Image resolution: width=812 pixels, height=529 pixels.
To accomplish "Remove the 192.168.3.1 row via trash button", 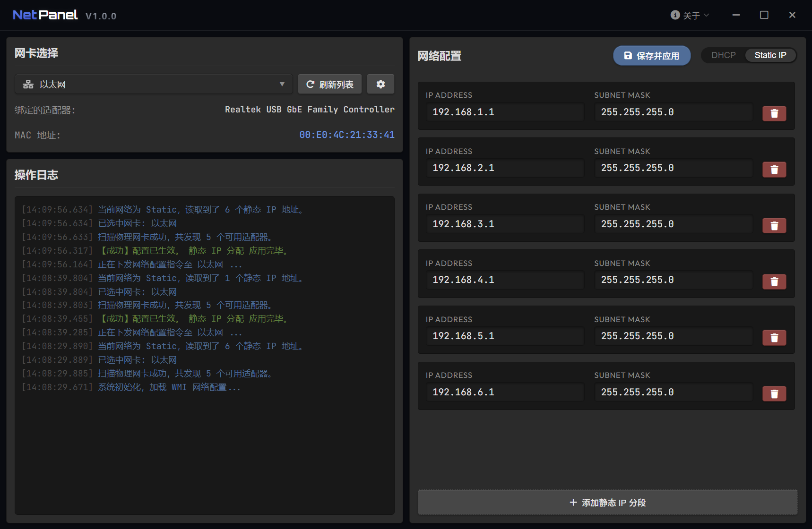I will 774,226.
